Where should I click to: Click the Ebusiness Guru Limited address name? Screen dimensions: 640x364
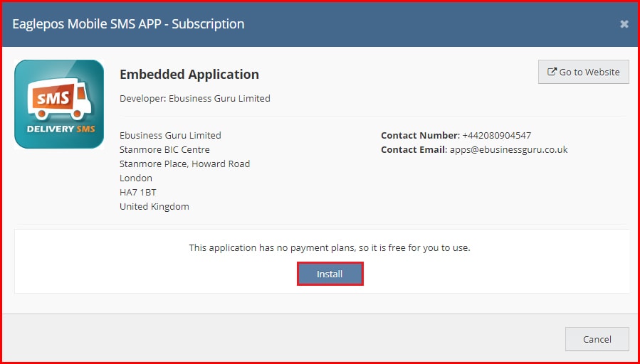(170, 135)
